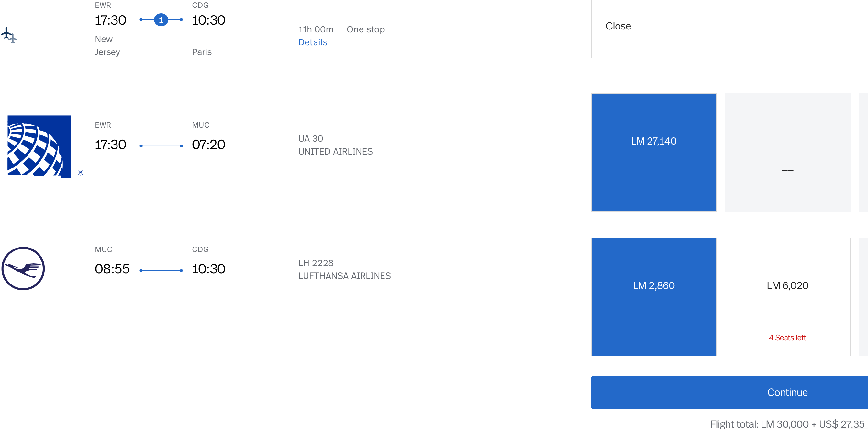The image size is (868, 429).
Task: Click the United registered trademark symbol
Action: [x=80, y=173]
